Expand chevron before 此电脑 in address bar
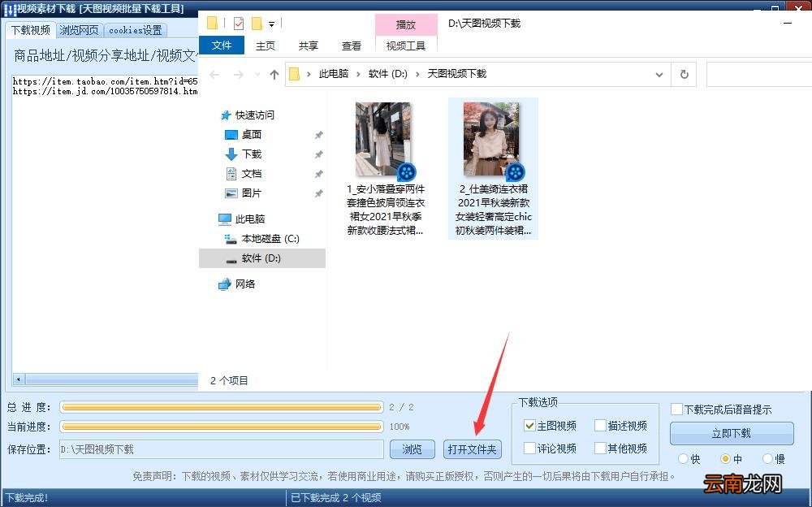 [309, 74]
